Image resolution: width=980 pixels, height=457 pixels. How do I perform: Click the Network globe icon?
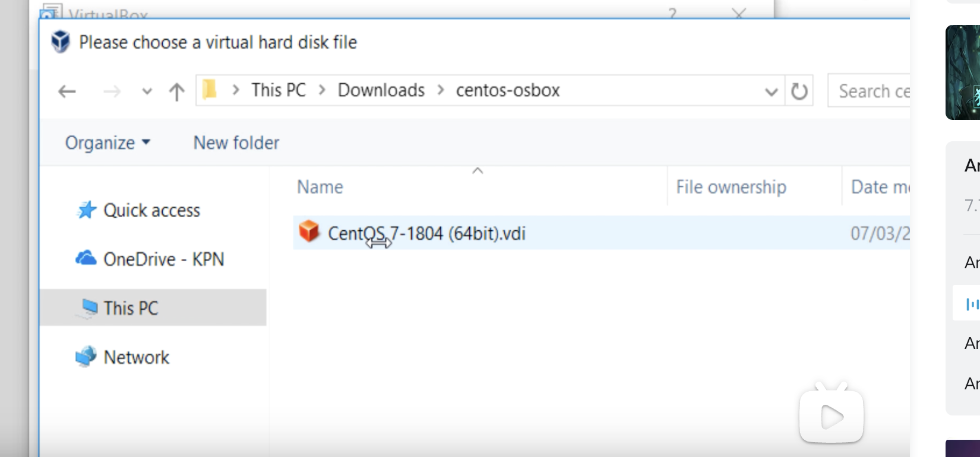86,356
